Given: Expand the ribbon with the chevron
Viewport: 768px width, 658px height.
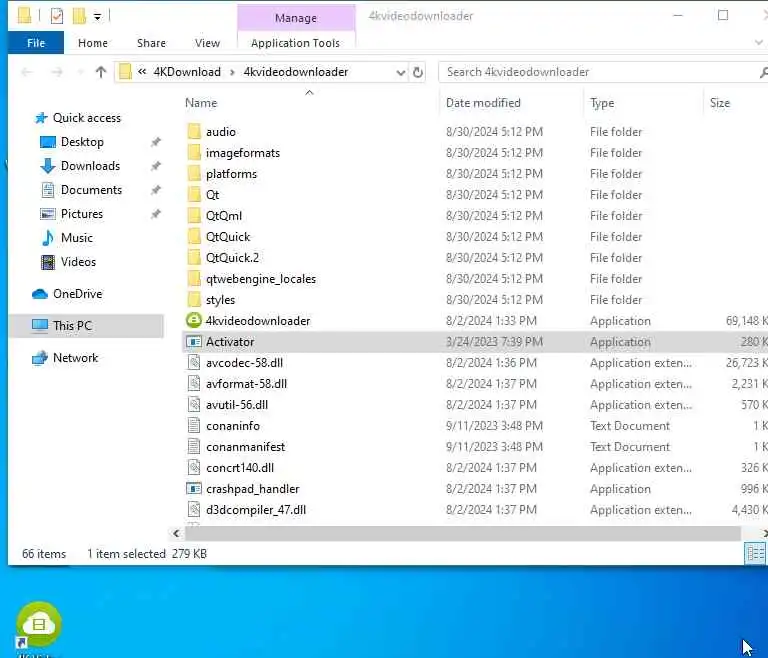Looking at the screenshot, I should pyautogui.click(x=759, y=43).
